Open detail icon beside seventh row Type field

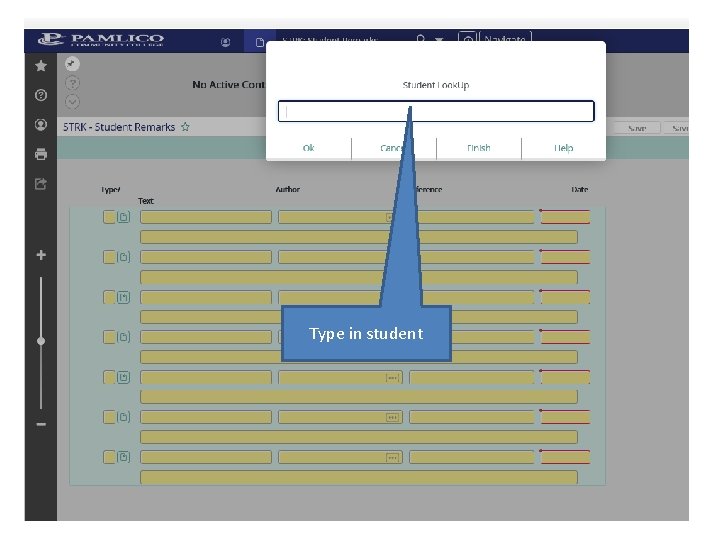tap(124, 457)
